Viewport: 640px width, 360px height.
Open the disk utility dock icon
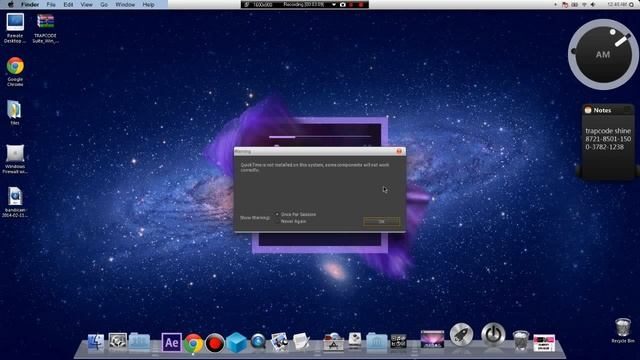click(x=355, y=341)
